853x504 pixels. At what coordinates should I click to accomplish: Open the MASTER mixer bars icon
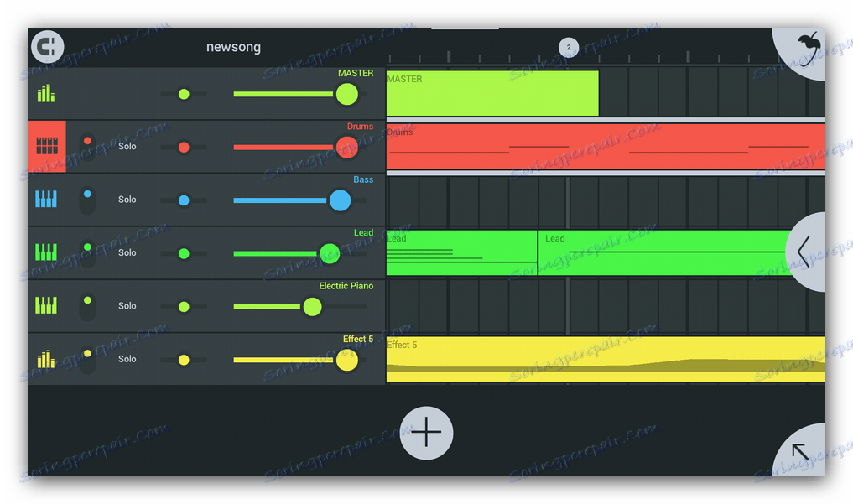(x=46, y=94)
